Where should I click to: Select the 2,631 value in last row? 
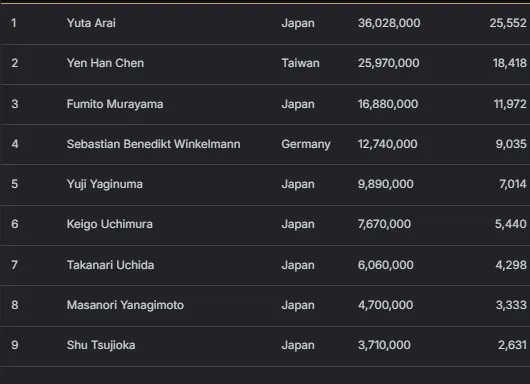pyautogui.click(x=512, y=345)
